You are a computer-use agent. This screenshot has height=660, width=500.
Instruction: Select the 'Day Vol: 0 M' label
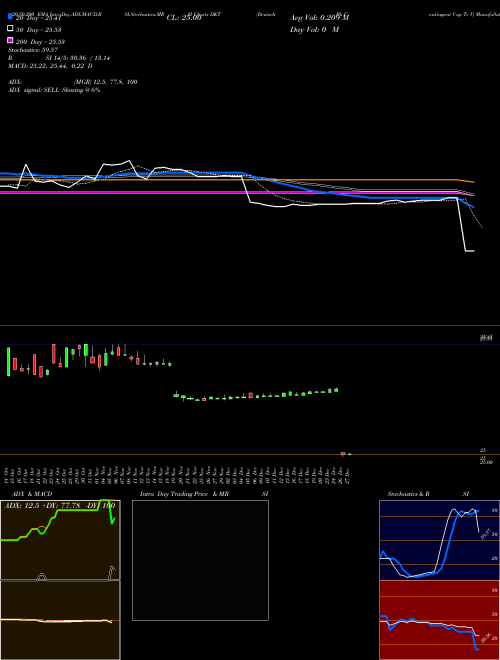coord(314,30)
